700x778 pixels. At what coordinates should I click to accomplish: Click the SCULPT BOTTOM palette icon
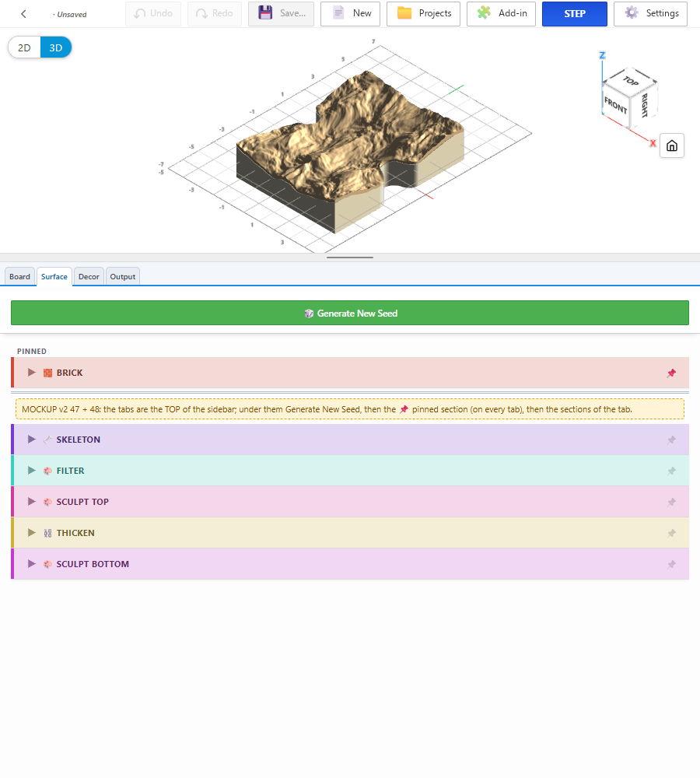click(x=47, y=564)
